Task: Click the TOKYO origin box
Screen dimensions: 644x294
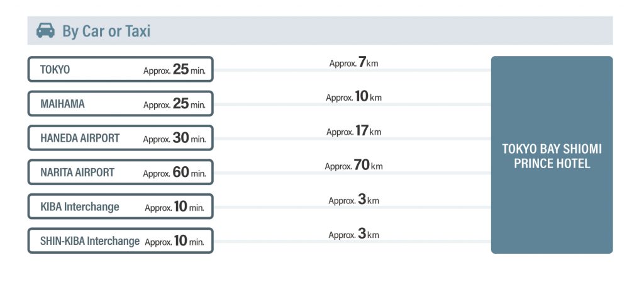Action: pos(120,69)
